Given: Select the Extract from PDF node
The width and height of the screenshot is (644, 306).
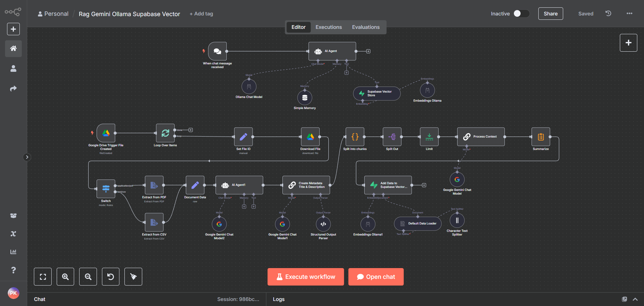Looking at the screenshot, I should 154,185.
